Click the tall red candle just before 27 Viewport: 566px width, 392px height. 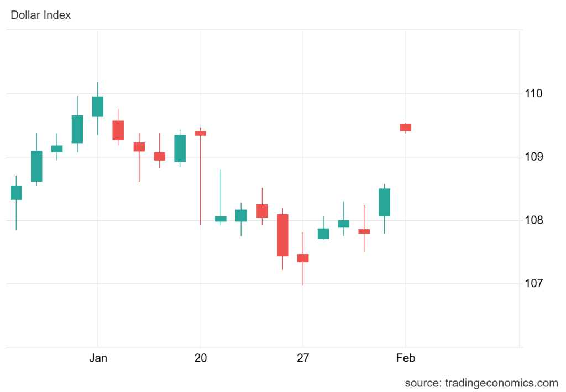(x=282, y=235)
